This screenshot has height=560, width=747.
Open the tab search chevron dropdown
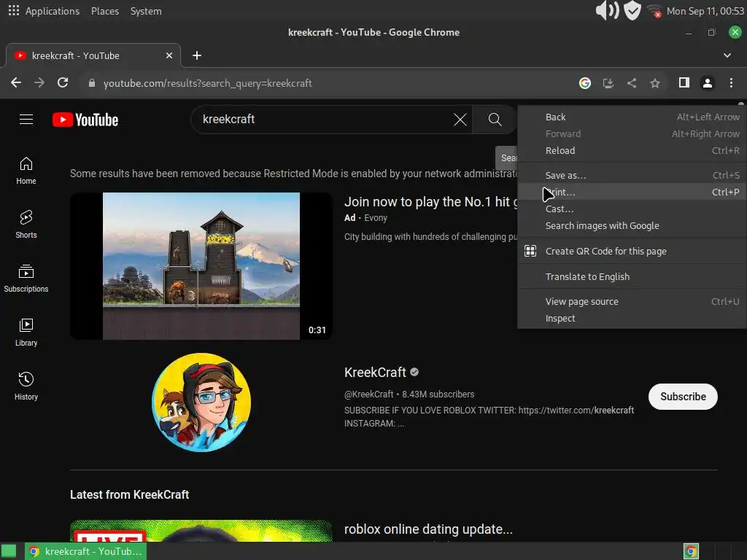coord(727,55)
